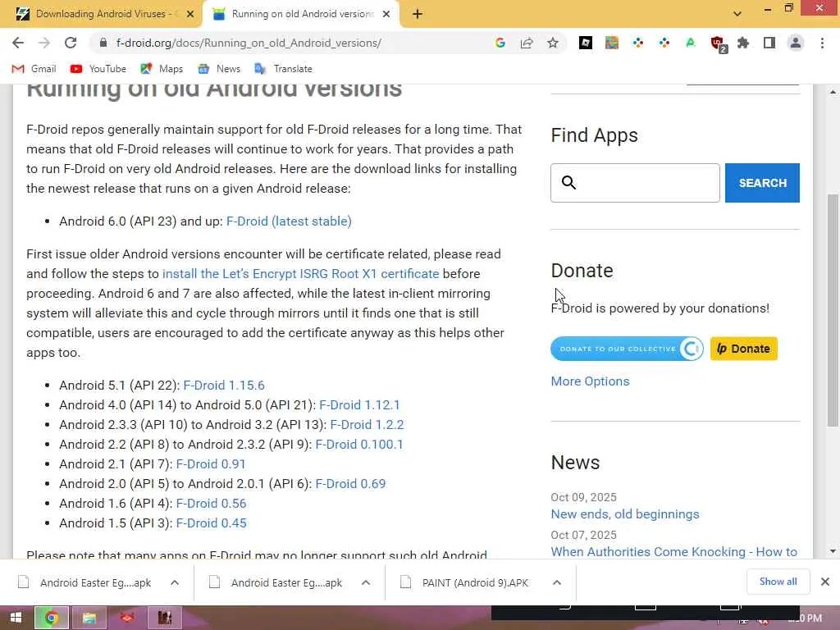Toggle the browser side panel

coord(769,43)
